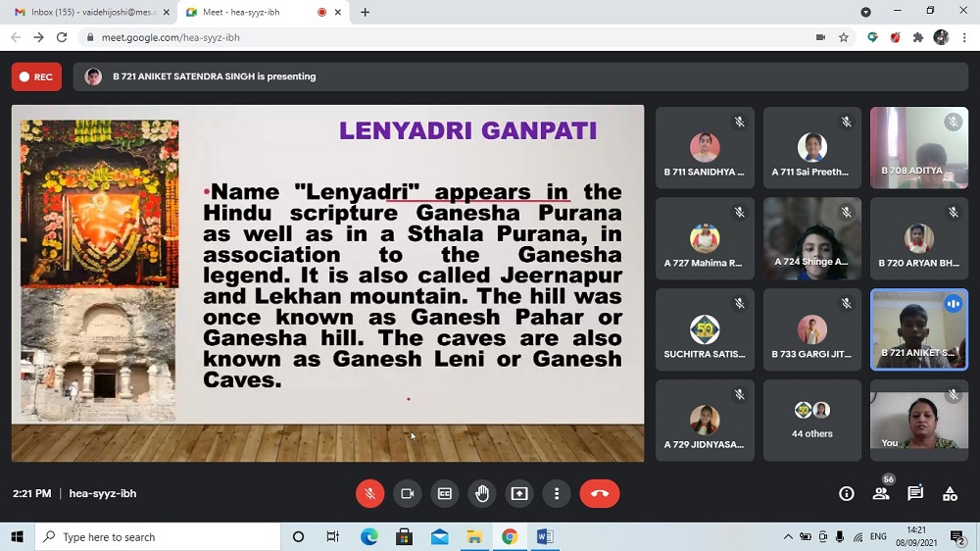
Task: Open Chrome profile dropdown in title bar
Action: [865, 12]
